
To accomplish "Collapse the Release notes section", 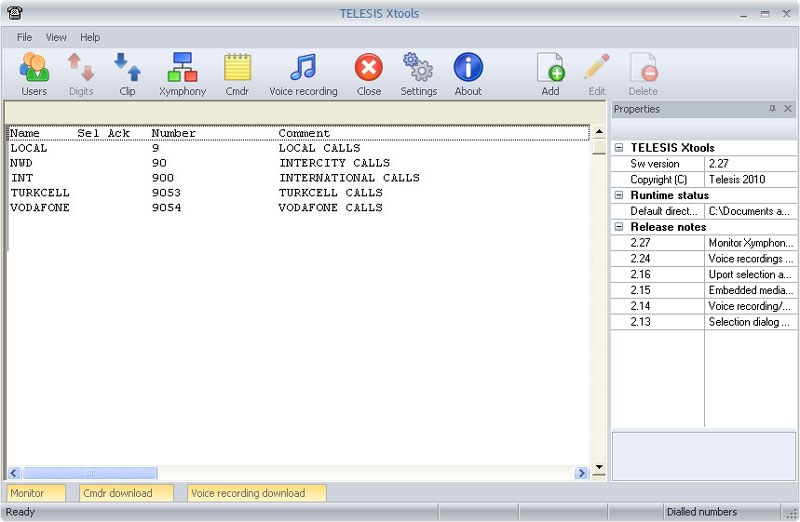I will click(620, 227).
